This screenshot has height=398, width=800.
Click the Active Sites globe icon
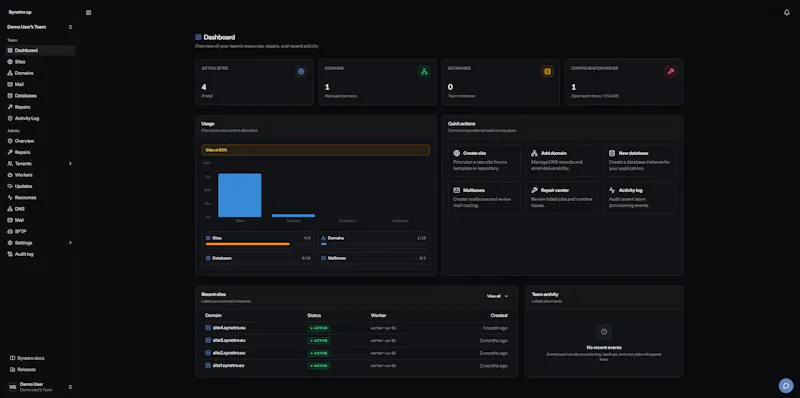pos(301,71)
